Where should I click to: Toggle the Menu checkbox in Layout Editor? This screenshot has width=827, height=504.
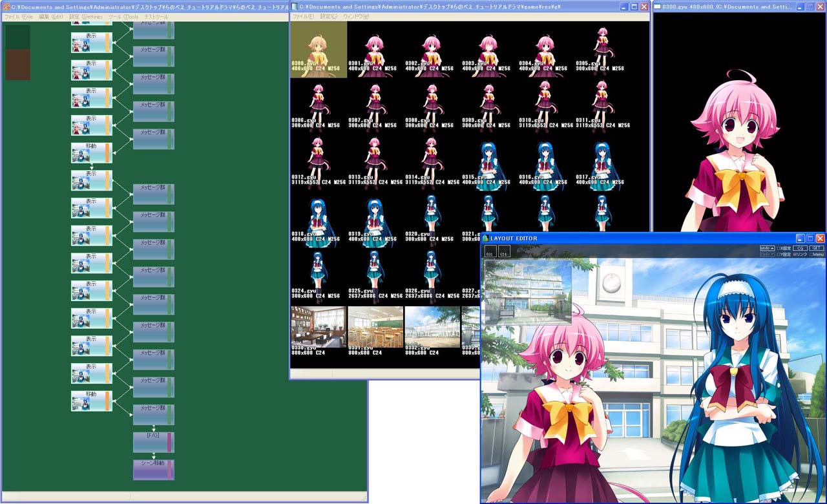tap(817, 255)
